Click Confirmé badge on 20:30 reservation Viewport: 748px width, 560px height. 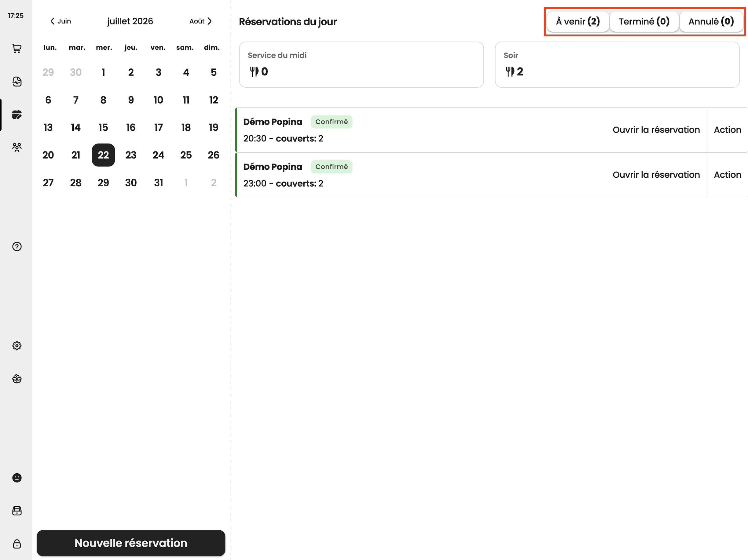tap(332, 122)
